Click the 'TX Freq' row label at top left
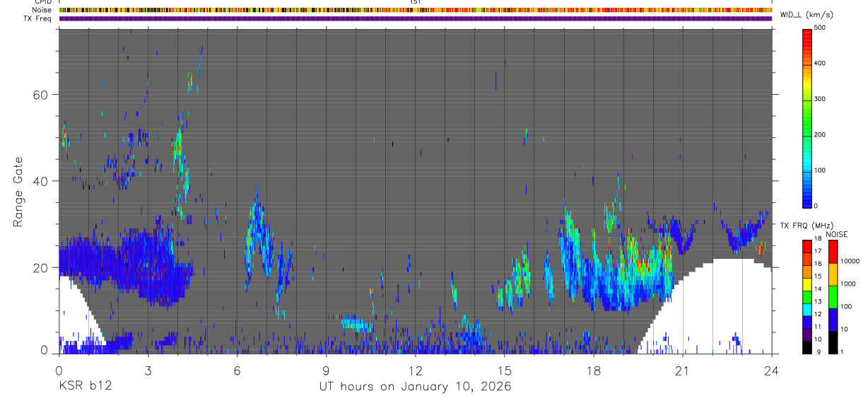Screen dimensions: 868x401 (x=39, y=18)
